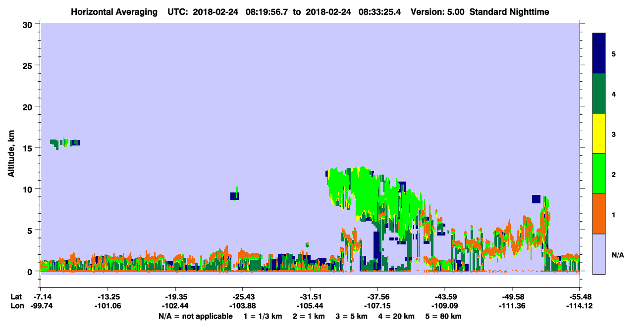Image resolution: width=644 pixels, height=330 pixels.
Task: Click the latitude value -49.58
Action: [512, 297]
